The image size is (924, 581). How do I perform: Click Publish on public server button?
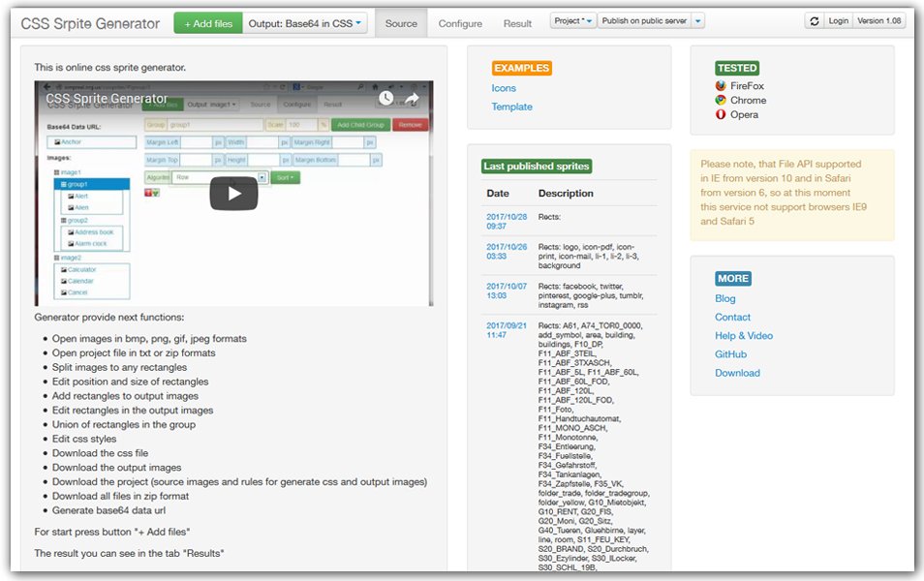click(x=643, y=20)
